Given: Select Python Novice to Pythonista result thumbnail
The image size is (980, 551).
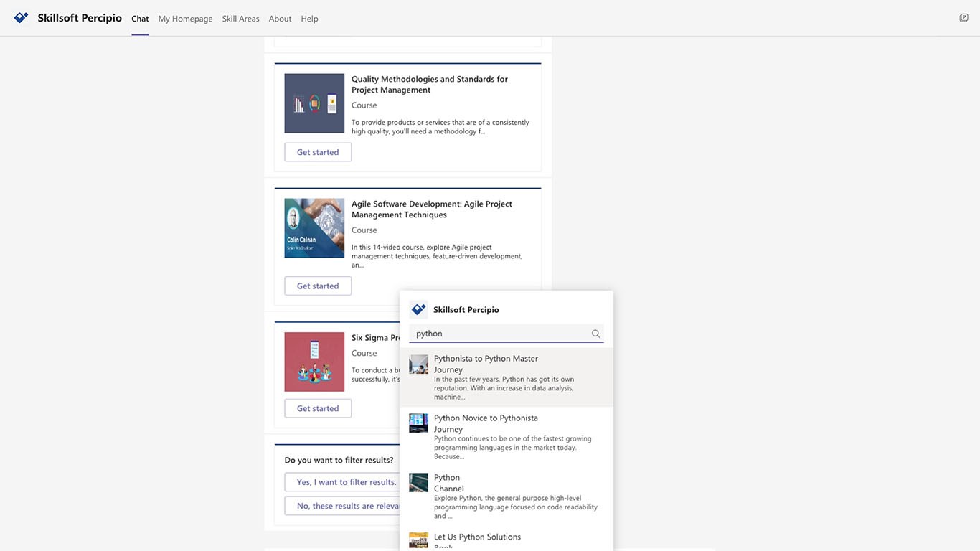Looking at the screenshot, I should [418, 423].
